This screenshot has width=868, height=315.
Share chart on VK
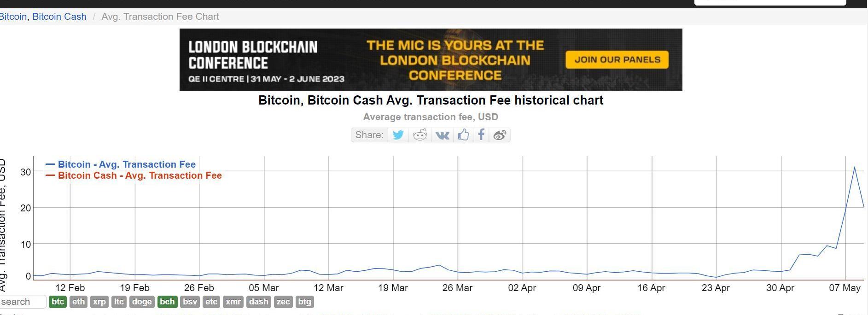pyautogui.click(x=442, y=135)
